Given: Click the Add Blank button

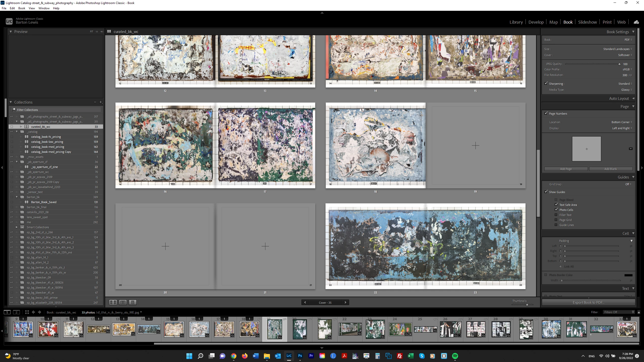Looking at the screenshot, I should [611, 169].
